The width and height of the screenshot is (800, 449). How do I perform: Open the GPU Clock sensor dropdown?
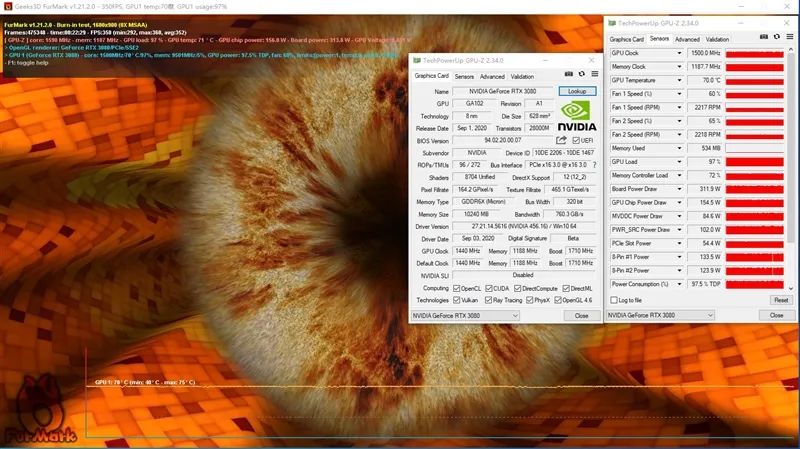coord(679,53)
